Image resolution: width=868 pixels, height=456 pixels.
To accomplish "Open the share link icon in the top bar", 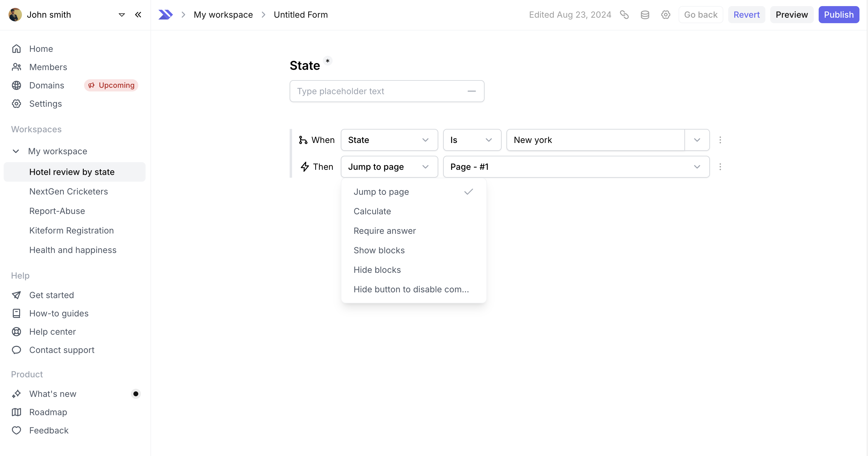I will (x=624, y=15).
